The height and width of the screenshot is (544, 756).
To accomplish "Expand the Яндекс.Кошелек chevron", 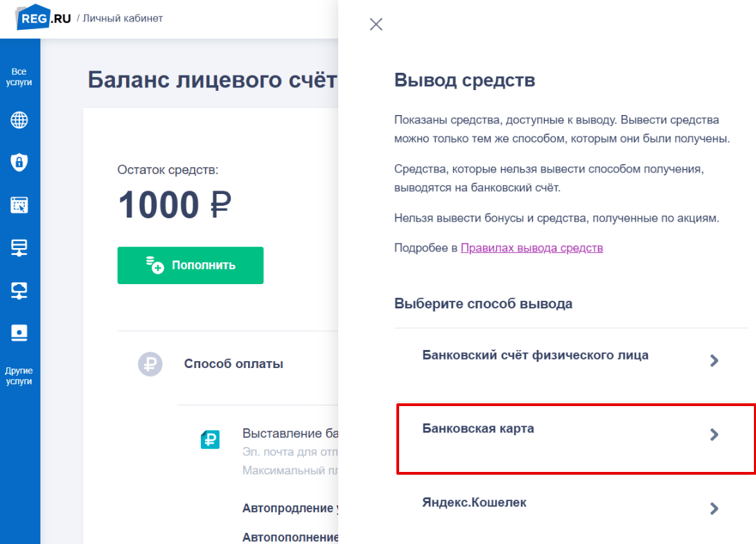I will point(714,508).
